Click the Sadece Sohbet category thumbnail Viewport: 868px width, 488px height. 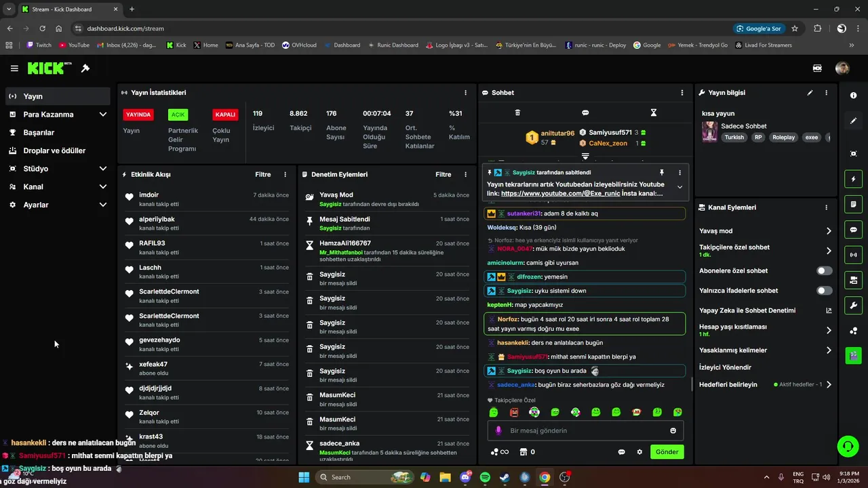(709, 131)
